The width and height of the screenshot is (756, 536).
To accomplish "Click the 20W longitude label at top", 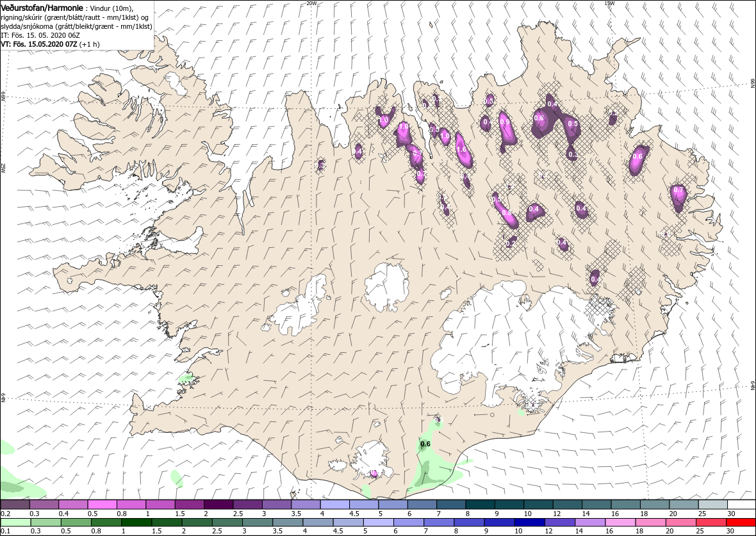I will pyautogui.click(x=311, y=3).
